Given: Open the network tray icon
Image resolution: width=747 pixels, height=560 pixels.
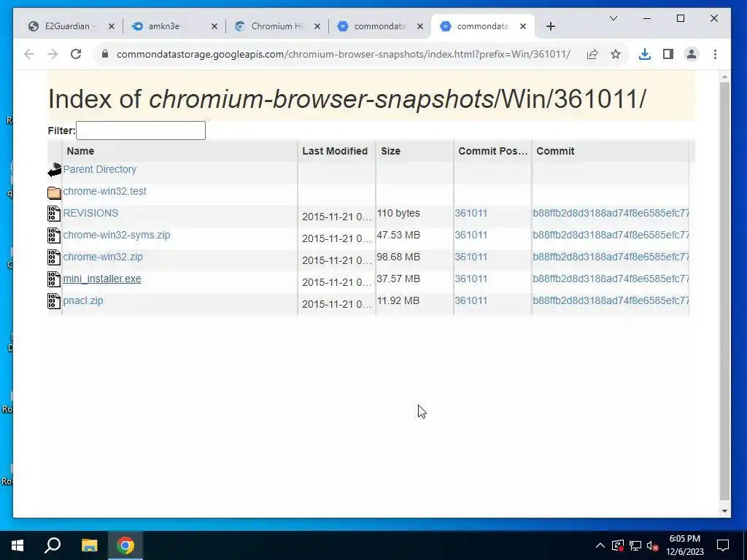Looking at the screenshot, I should tap(635, 545).
